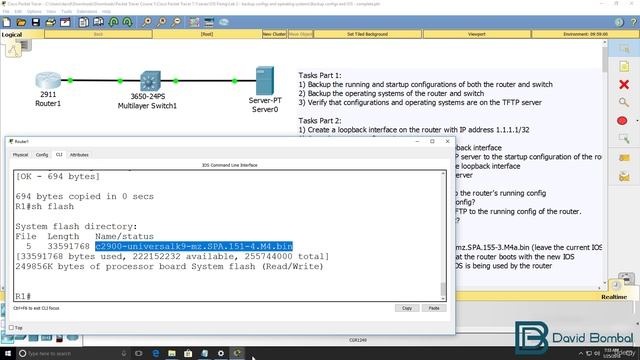Open the custom devices dialog icon
Viewport: 640px width, 360px height.
tap(209, 22)
